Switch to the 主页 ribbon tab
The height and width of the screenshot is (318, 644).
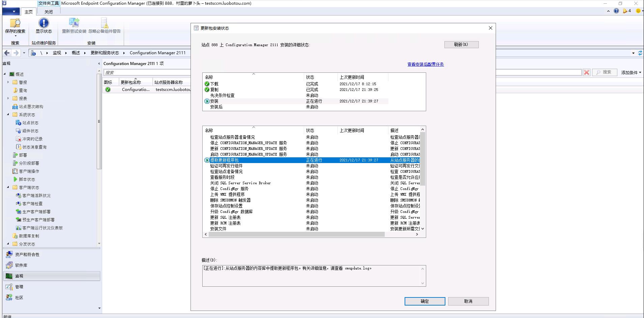coord(29,12)
